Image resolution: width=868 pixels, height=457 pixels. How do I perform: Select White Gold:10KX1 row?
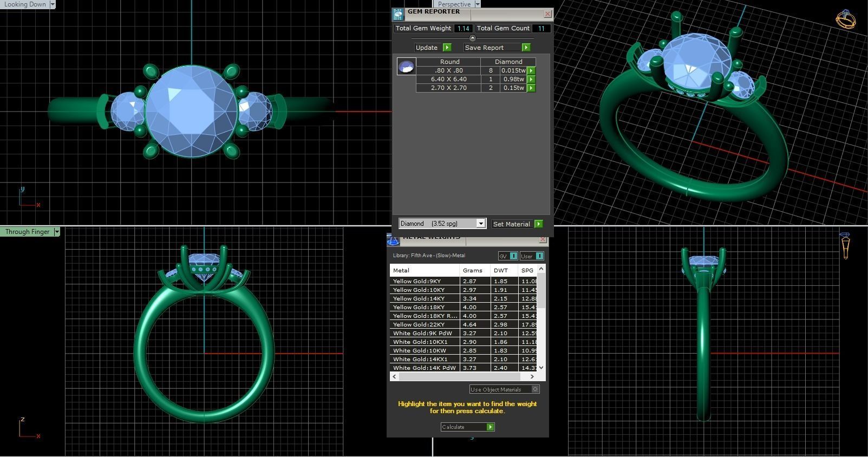click(464, 342)
